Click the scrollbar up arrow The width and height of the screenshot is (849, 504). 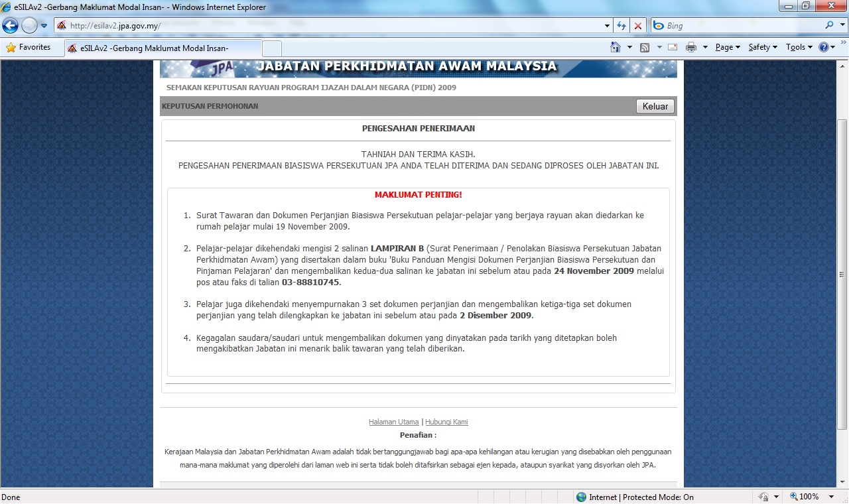[842, 65]
